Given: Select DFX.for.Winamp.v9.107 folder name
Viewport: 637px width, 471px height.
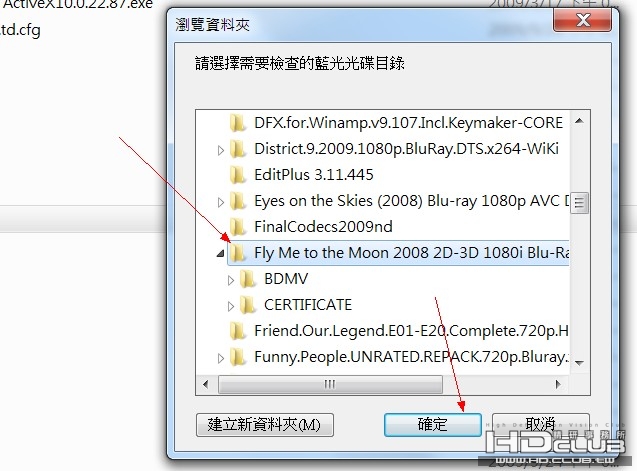Looking at the screenshot, I should point(408,123).
